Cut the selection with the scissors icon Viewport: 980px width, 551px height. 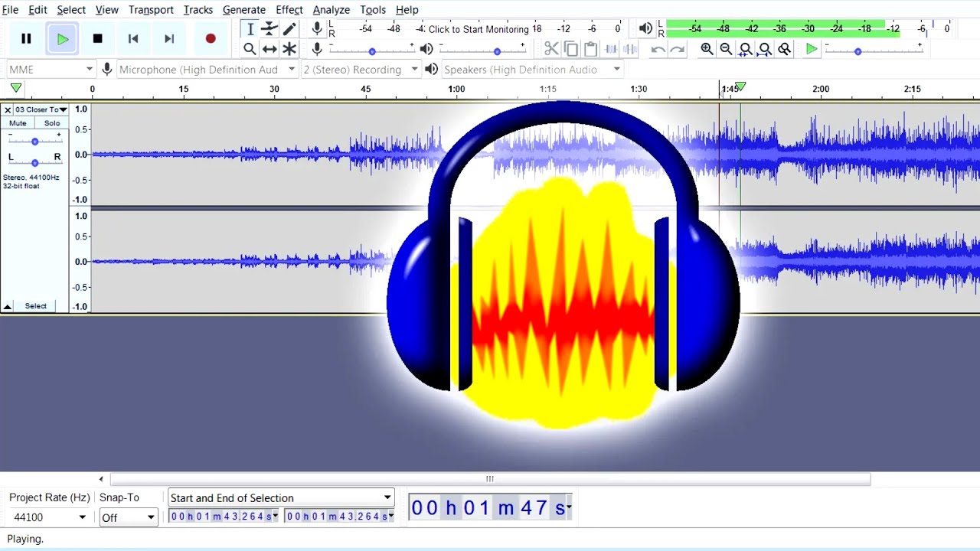pos(551,49)
